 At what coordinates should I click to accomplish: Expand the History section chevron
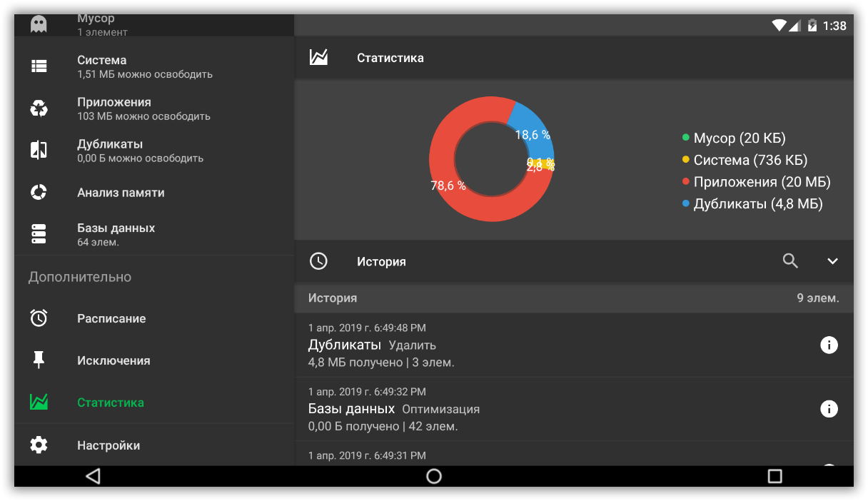832,261
